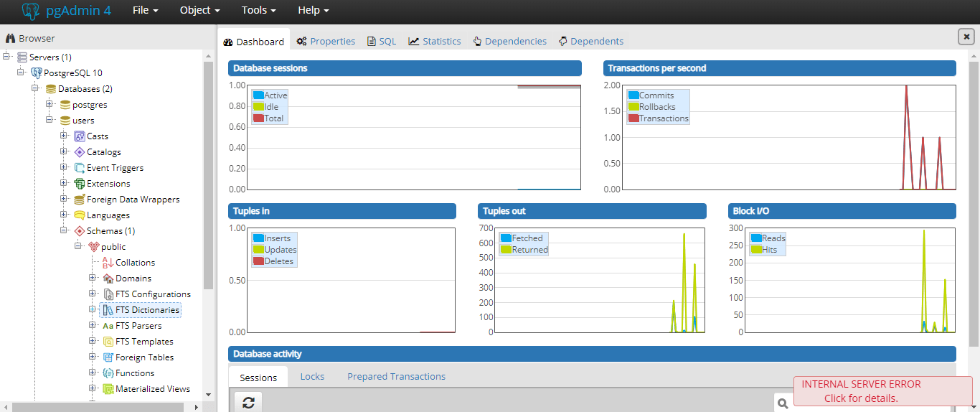The width and height of the screenshot is (980, 412).
Task: Select FTS Dictionaries tree item
Action: click(x=147, y=310)
